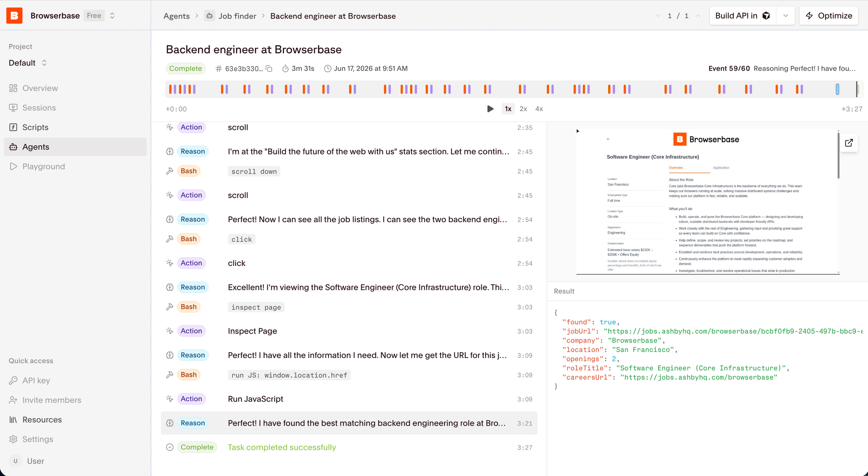Go to previous run with up chevron
This screenshot has height=476, width=868.
click(698, 16)
